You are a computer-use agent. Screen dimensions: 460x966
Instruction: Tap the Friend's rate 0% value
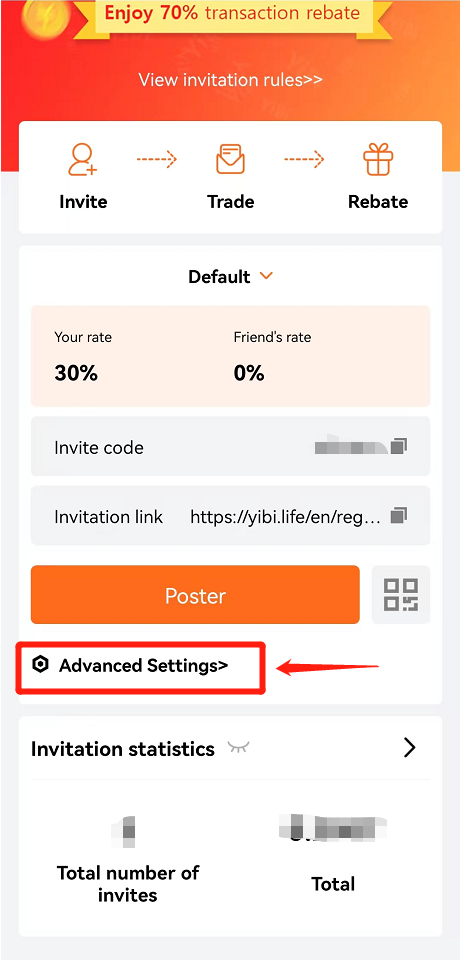click(x=249, y=373)
